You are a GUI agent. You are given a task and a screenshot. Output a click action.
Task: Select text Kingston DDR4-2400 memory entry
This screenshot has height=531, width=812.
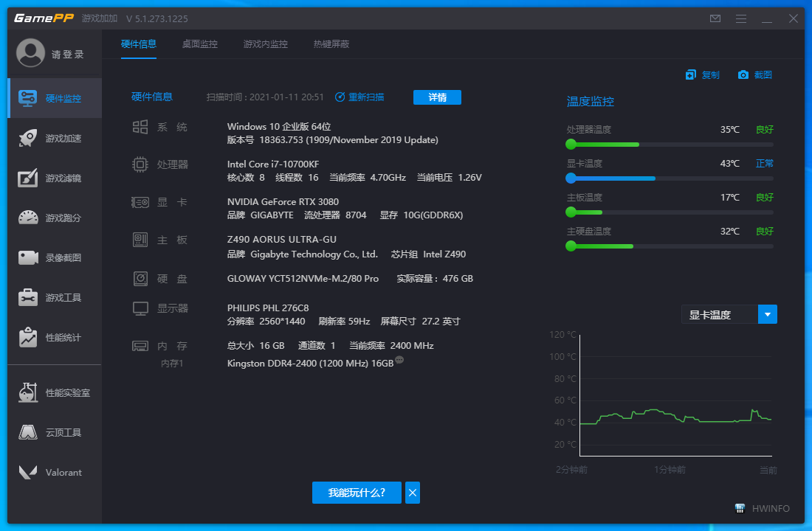pyautogui.click(x=310, y=364)
